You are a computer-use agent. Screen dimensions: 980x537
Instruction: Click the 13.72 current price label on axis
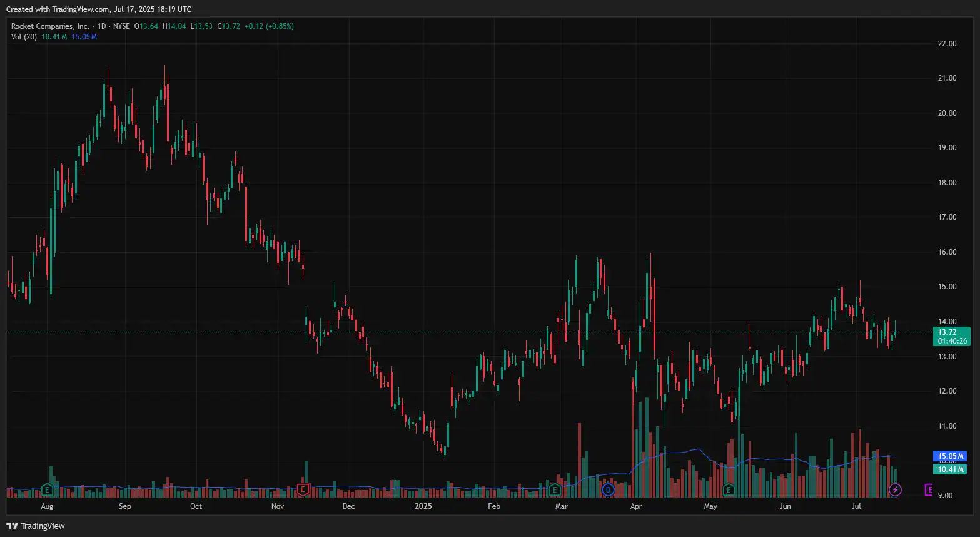point(947,332)
